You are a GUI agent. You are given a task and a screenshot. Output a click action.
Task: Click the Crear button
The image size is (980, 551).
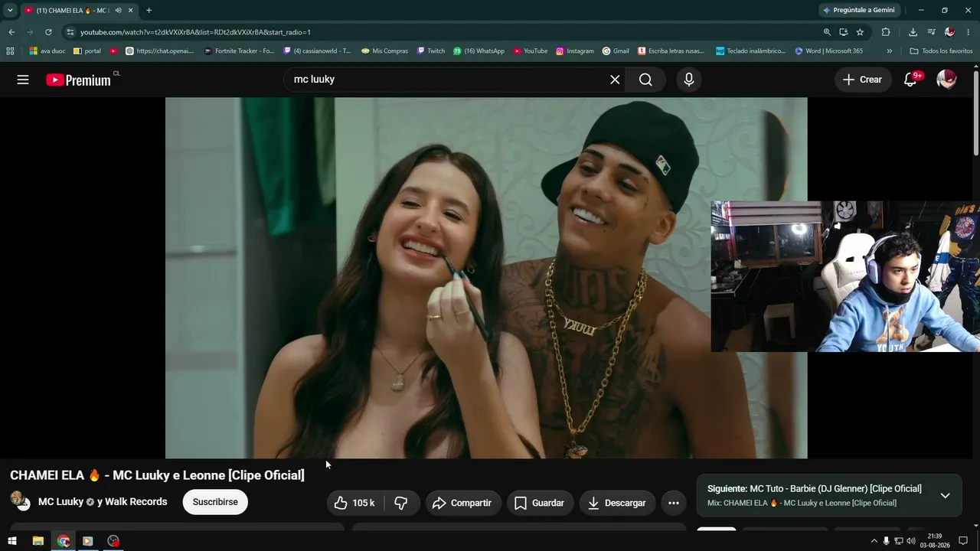pos(863,80)
